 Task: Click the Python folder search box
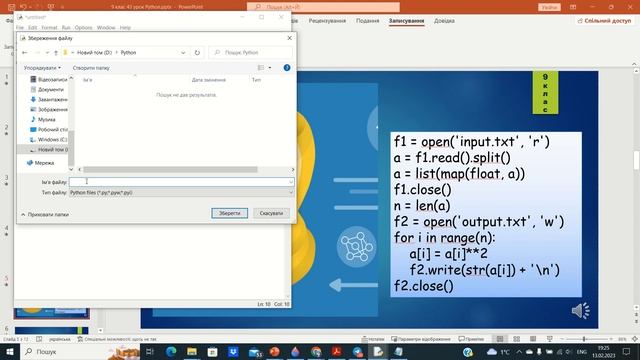[250, 53]
